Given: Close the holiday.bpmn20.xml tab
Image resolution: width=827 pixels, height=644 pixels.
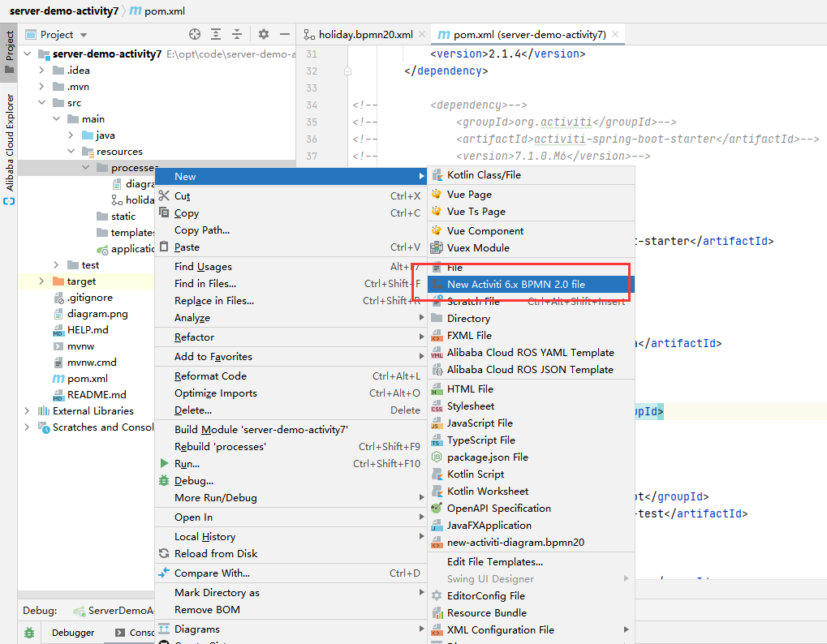Looking at the screenshot, I should click(x=422, y=34).
